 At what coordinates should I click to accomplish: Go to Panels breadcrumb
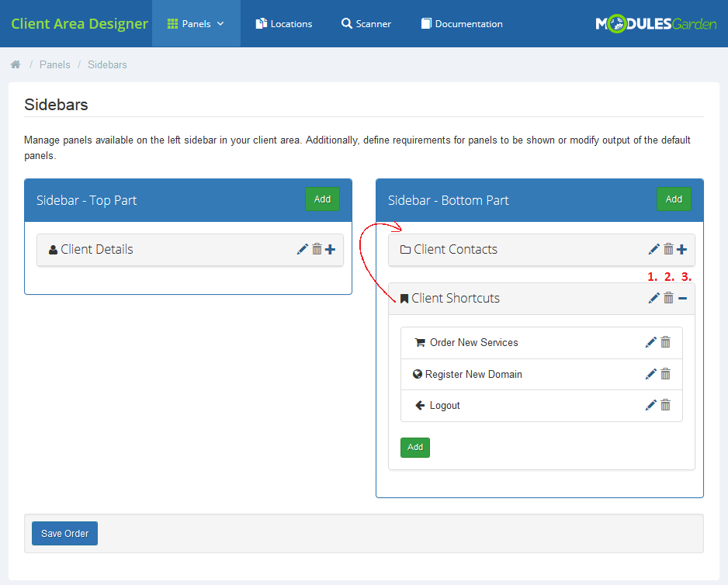[55, 64]
